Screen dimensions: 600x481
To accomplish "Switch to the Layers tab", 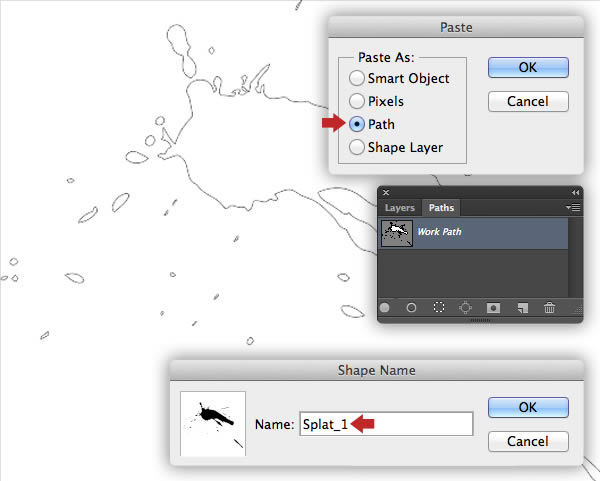I will pyautogui.click(x=399, y=208).
